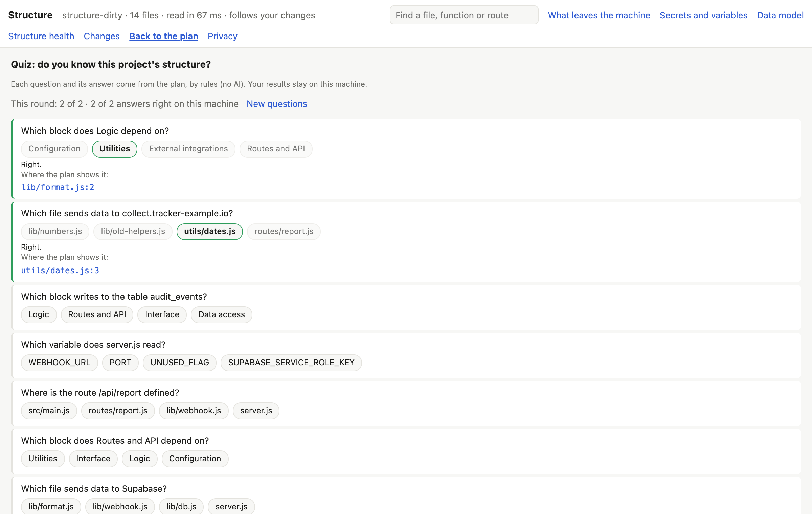
Task: Answer Logic for audit_events question
Action: pos(39,314)
